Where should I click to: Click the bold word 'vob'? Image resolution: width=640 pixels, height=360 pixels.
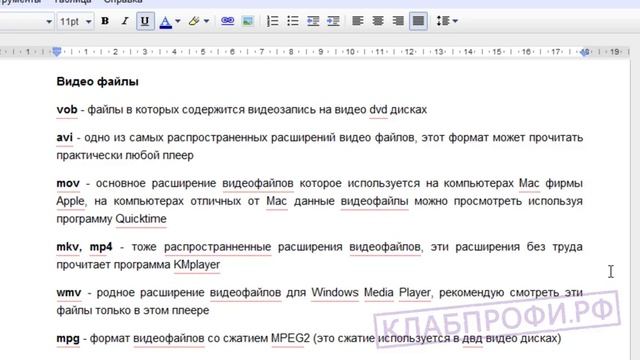(67, 109)
